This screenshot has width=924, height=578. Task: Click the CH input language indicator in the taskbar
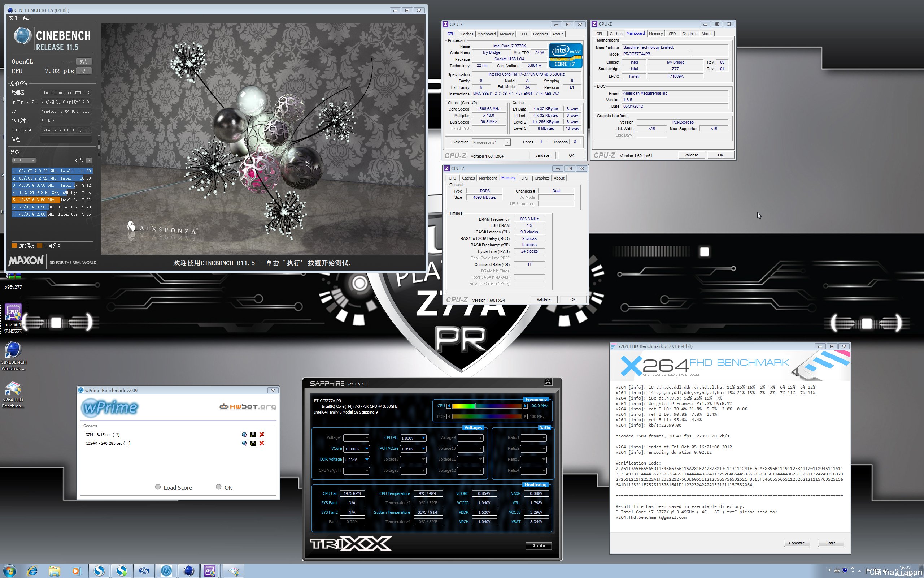(x=829, y=570)
